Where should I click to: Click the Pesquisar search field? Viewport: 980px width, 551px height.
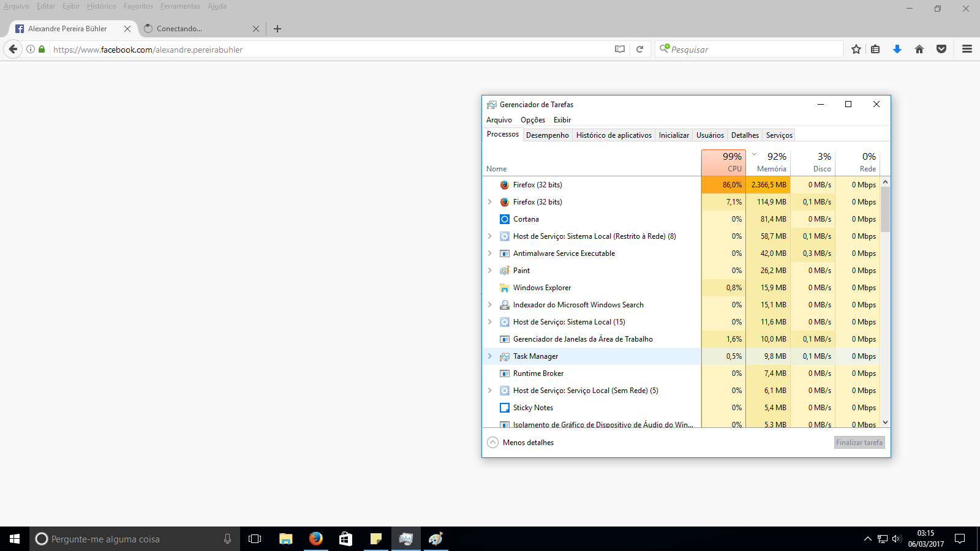(753, 50)
